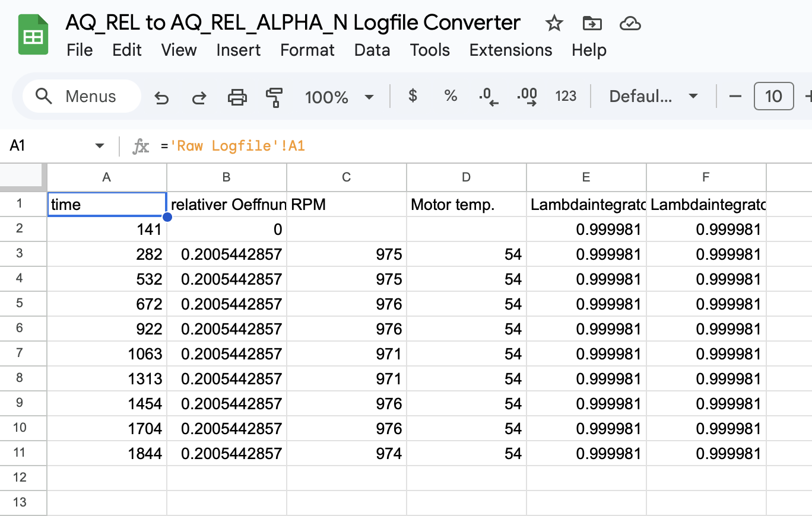Click the time value 532

(107, 279)
